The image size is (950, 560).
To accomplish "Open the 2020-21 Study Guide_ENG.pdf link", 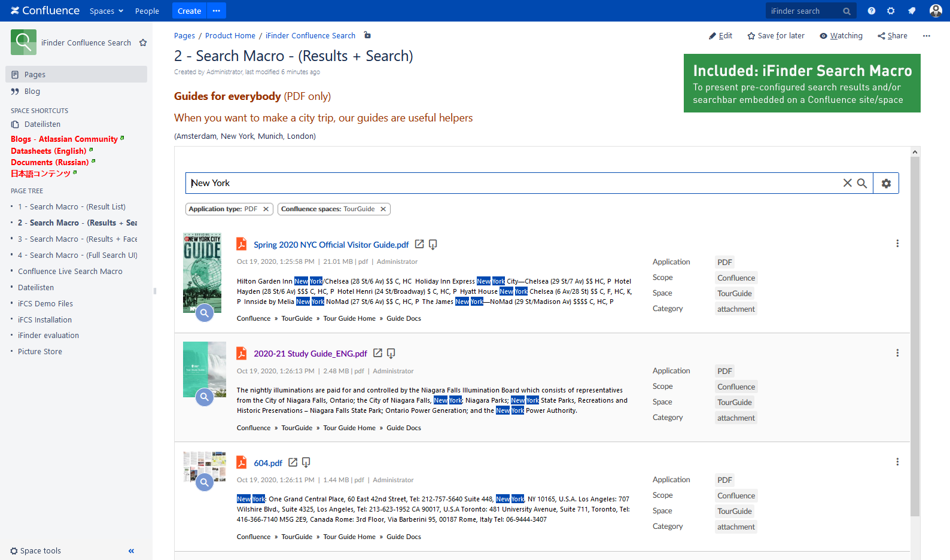I will [x=310, y=354].
